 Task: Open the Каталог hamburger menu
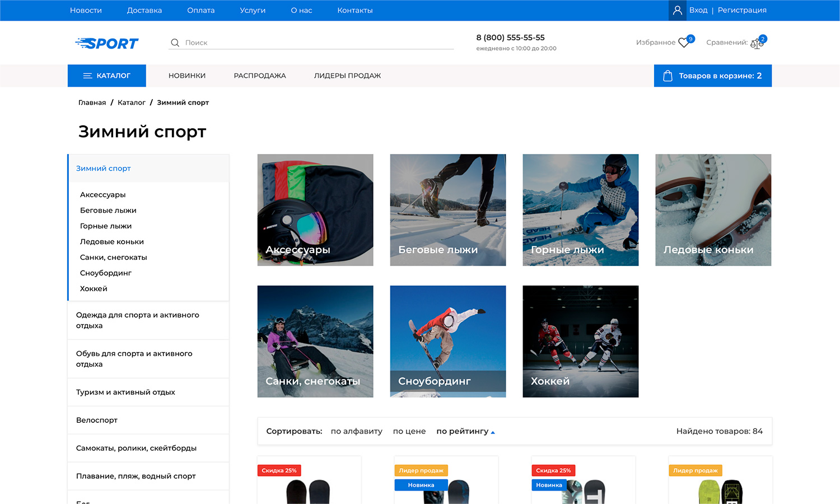tap(88, 76)
